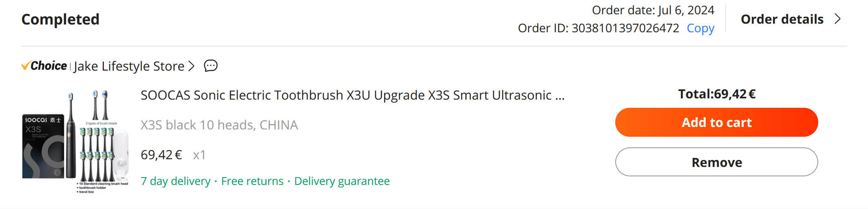Image resolution: width=868 pixels, height=209 pixels.
Task: Click the chevron next to Order details
Action: [x=837, y=19]
